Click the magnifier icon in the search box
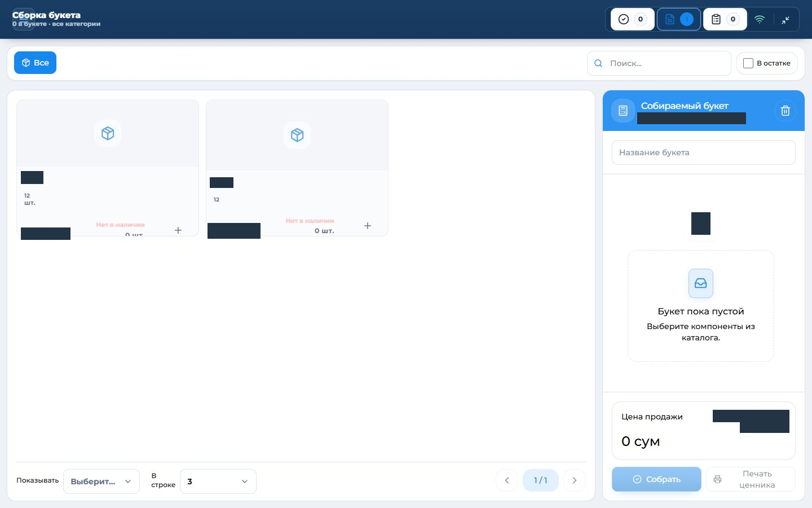 [x=599, y=63]
